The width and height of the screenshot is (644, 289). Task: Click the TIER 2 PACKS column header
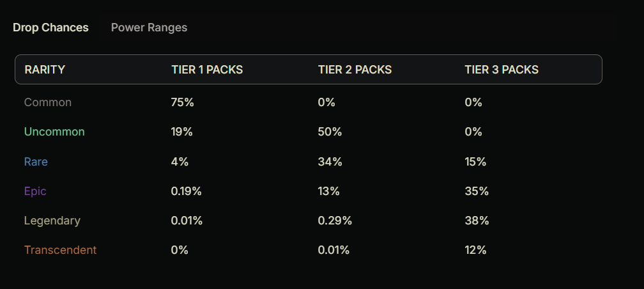click(355, 70)
